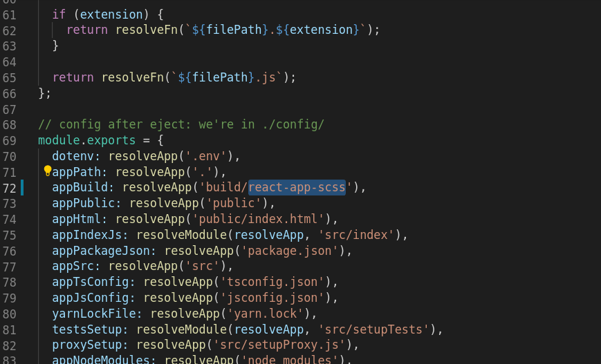The image size is (601, 364).
Task: Click the comment about config after eject
Action: point(181,124)
